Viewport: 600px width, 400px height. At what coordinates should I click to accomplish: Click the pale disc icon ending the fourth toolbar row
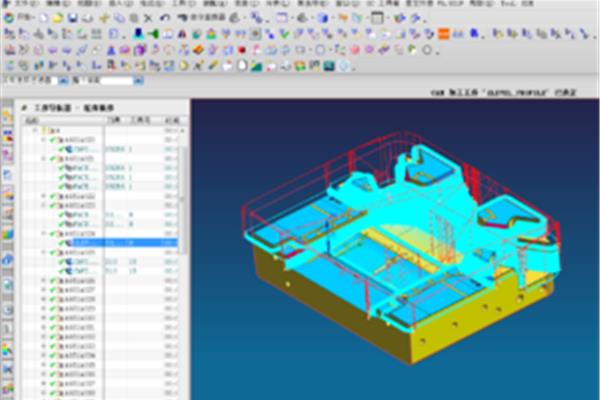coord(344,66)
